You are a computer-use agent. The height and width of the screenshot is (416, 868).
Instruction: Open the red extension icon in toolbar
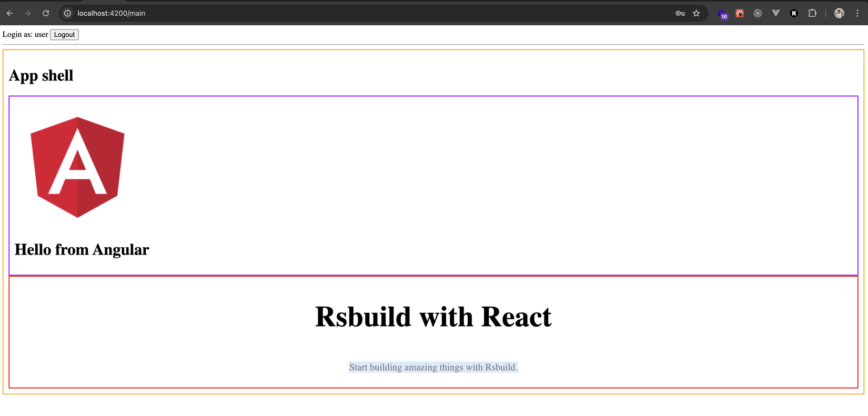(740, 13)
